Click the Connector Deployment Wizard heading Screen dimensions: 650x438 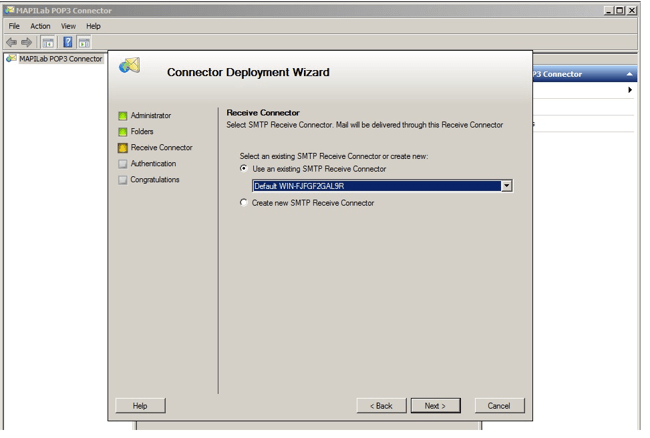[x=248, y=73]
